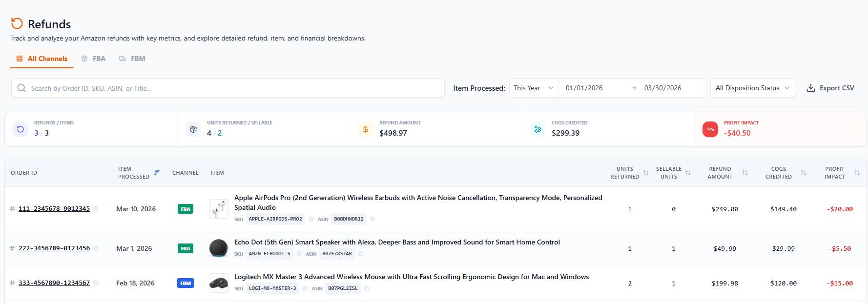The width and height of the screenshot is (868, 304).
Task: Click refund amount $249.00 cell
Action: point(725,209)
